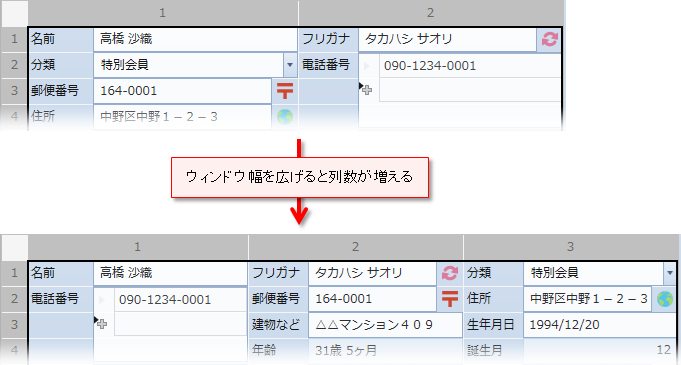
Task: Select column header 1 in the upper grid
Action: click(163, 13)
